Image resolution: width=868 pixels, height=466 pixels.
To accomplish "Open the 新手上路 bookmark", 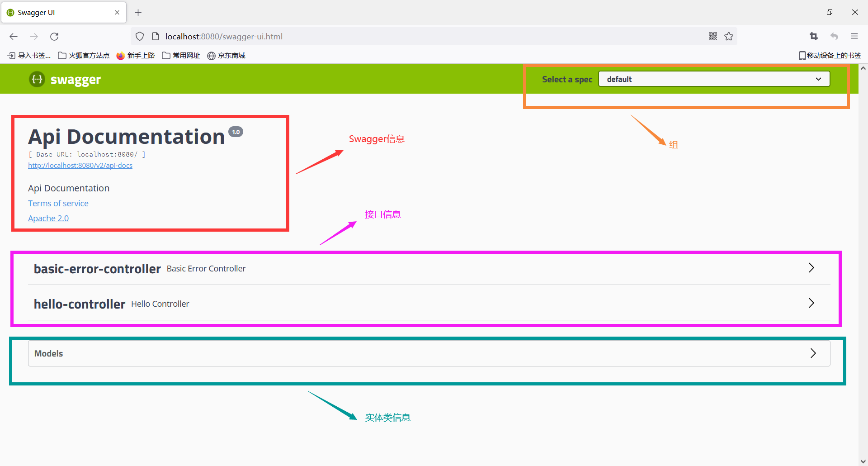I will coord(136,56).
